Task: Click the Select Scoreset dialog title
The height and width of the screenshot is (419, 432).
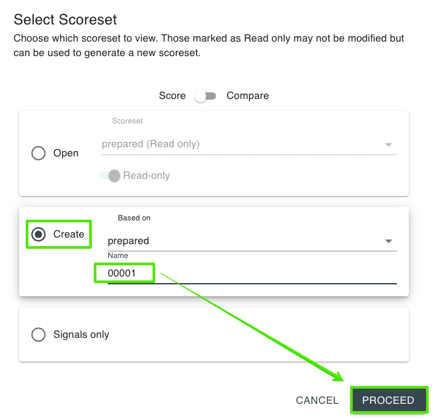Action: pyautogui.click(x=65, y=20)
